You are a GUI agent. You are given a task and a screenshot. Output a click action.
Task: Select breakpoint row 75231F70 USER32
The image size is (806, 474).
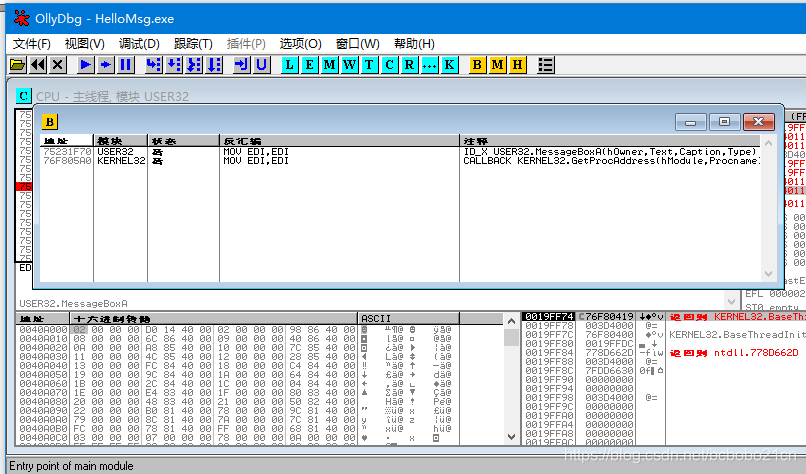click(400, 152)
